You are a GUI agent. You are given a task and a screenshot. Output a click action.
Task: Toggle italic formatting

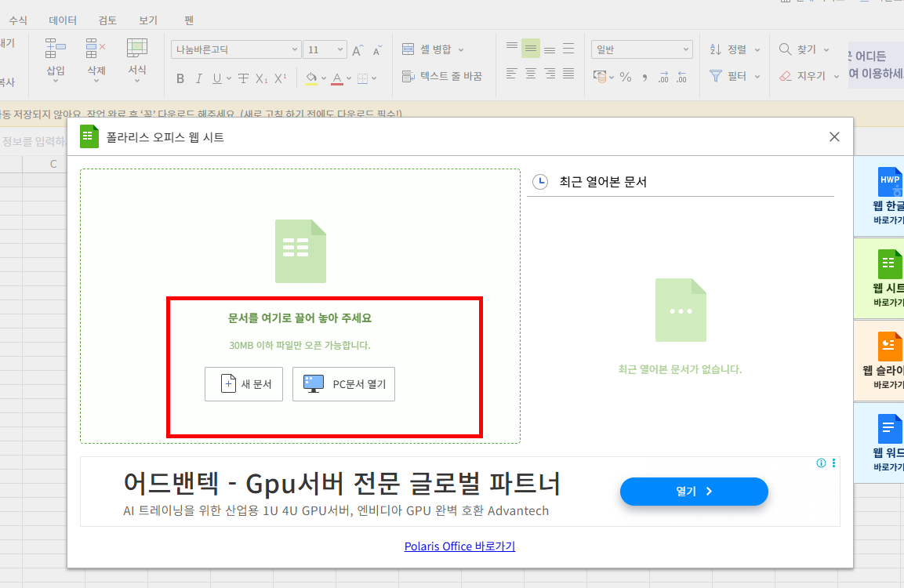tap(199, 78)
